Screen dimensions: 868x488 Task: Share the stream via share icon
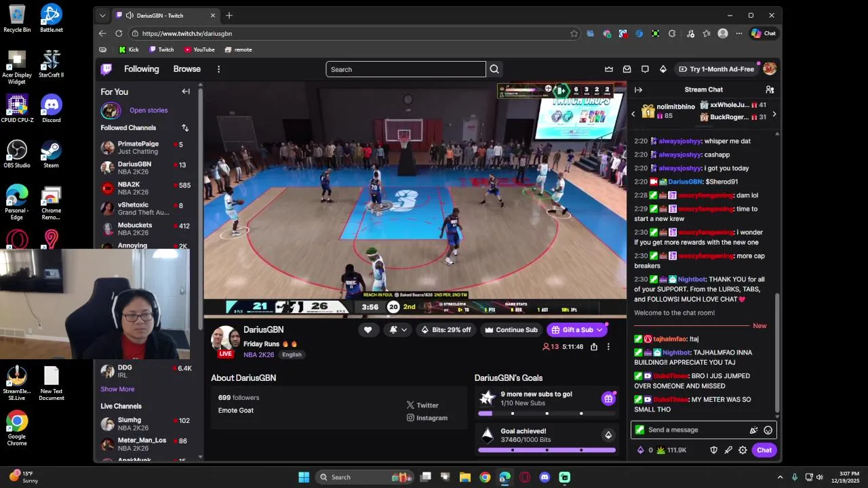coord(594,346)
